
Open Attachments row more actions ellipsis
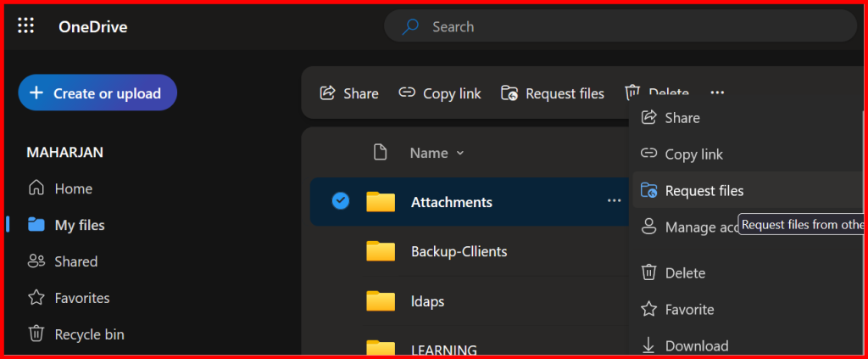(x=614, y=201)
